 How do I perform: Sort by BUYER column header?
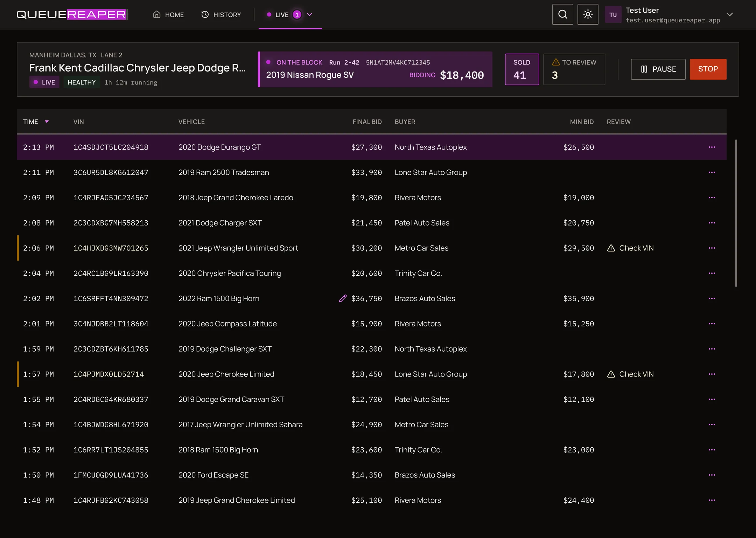coord(405,122)
